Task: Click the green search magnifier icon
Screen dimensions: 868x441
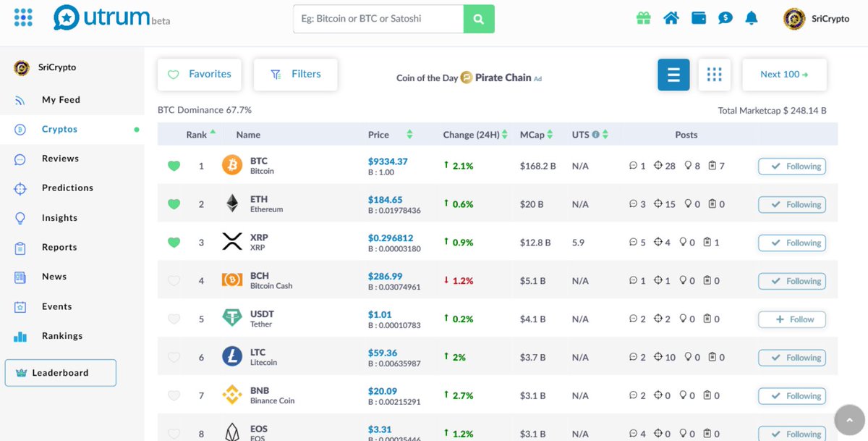Action: (478, 18)
